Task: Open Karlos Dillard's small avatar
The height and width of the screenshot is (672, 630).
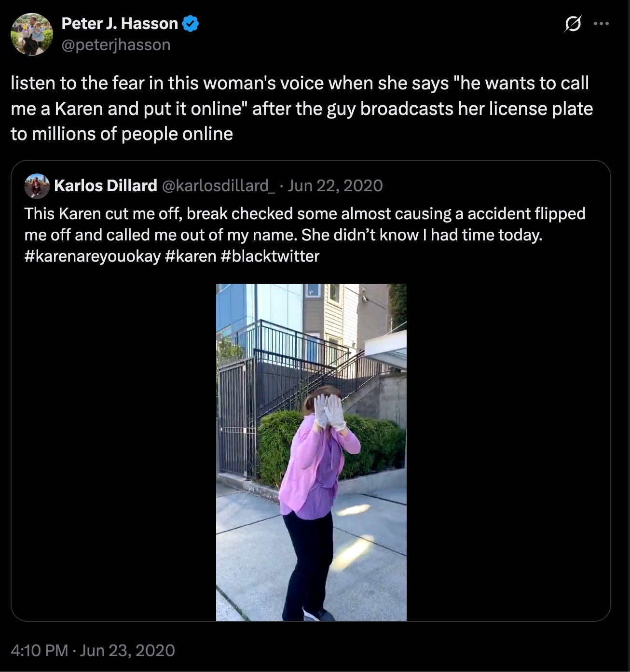Action: click(x=37, y=186)
